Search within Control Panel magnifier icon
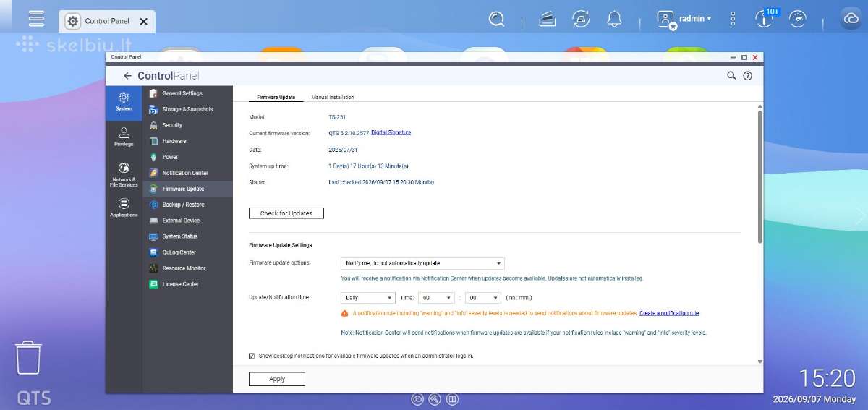 click(x=731, y=75)
